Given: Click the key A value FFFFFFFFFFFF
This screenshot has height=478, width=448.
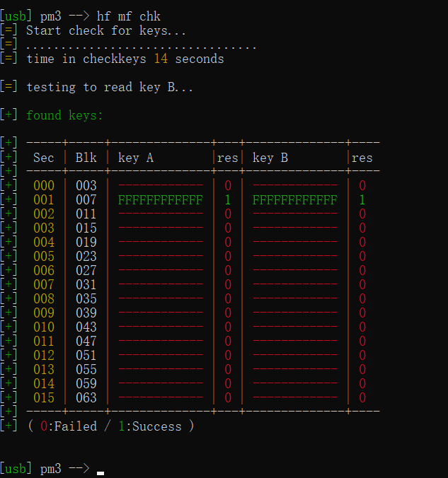Looking at the screenshot, I should (x=160, y=200).
